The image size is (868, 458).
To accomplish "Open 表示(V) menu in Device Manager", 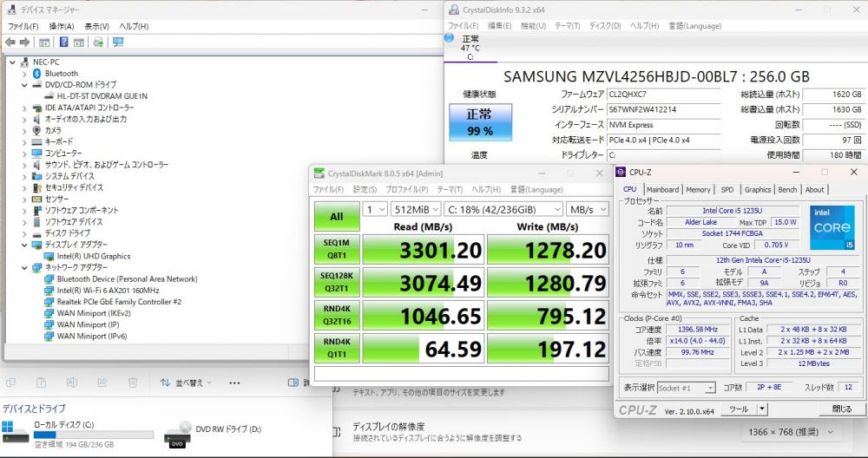I will pos(97,26).
